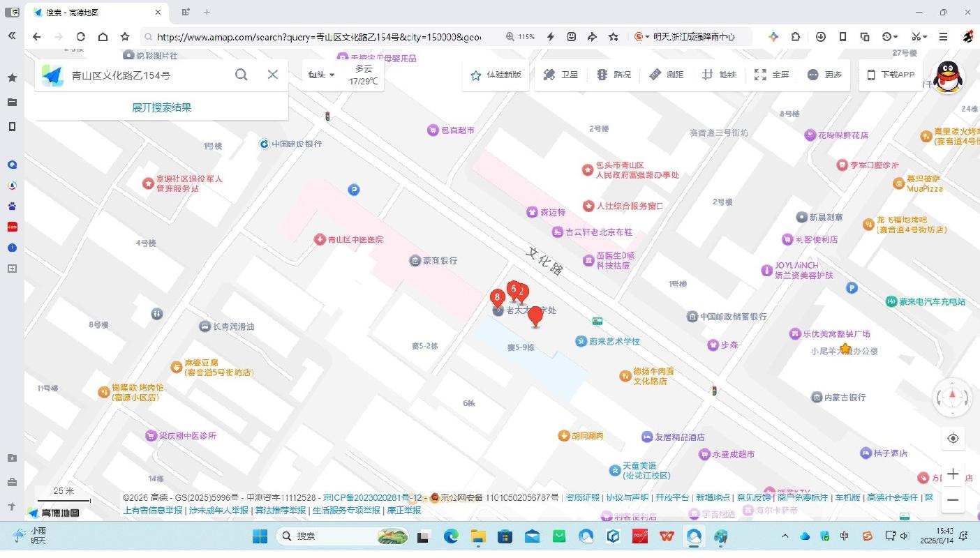Image resolution: width=980 pixels, height=558 pixels.
Task: Click the locate-me target button
Action: pyautogui.click(x=953, y=438)
